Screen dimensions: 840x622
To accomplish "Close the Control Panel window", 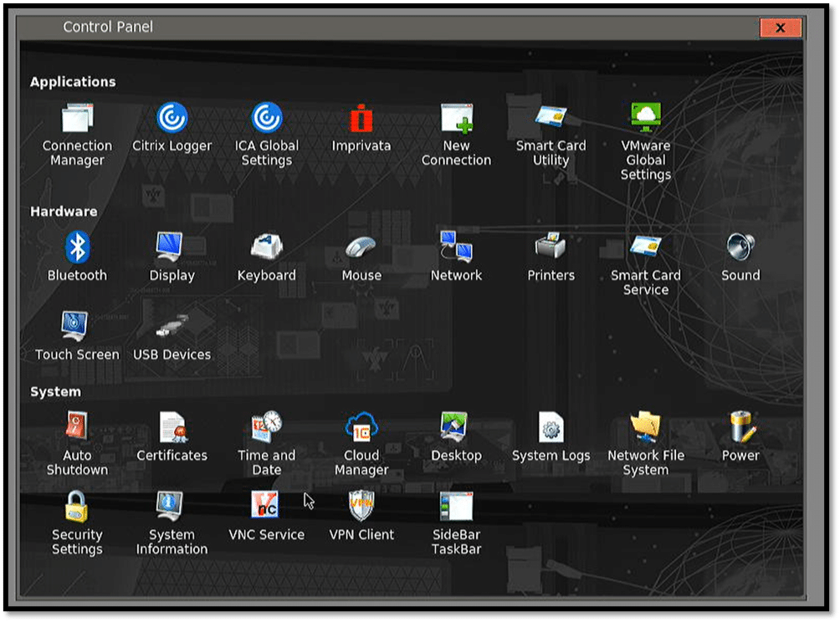I will [x=781, y=28].
